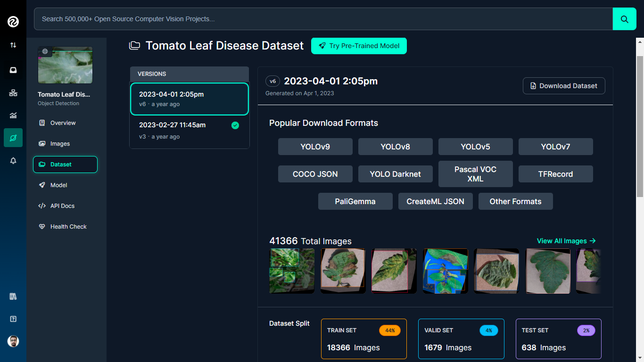Open third image with red-boxed leaf
This screenshot has width=644, height=362.
point(394,271)
